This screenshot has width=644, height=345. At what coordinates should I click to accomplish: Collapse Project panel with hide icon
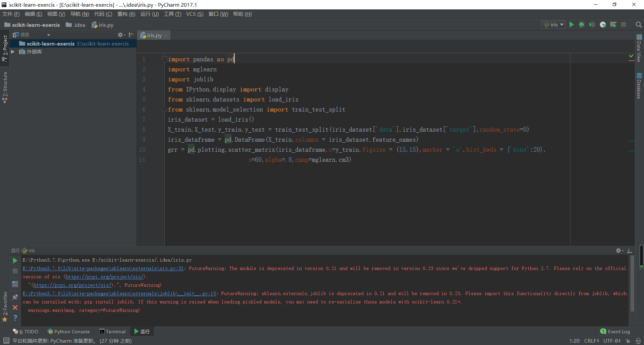131,35
